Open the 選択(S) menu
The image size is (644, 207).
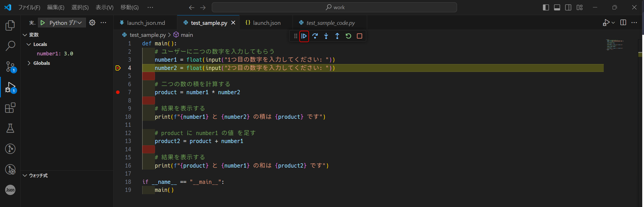point(80,7)
